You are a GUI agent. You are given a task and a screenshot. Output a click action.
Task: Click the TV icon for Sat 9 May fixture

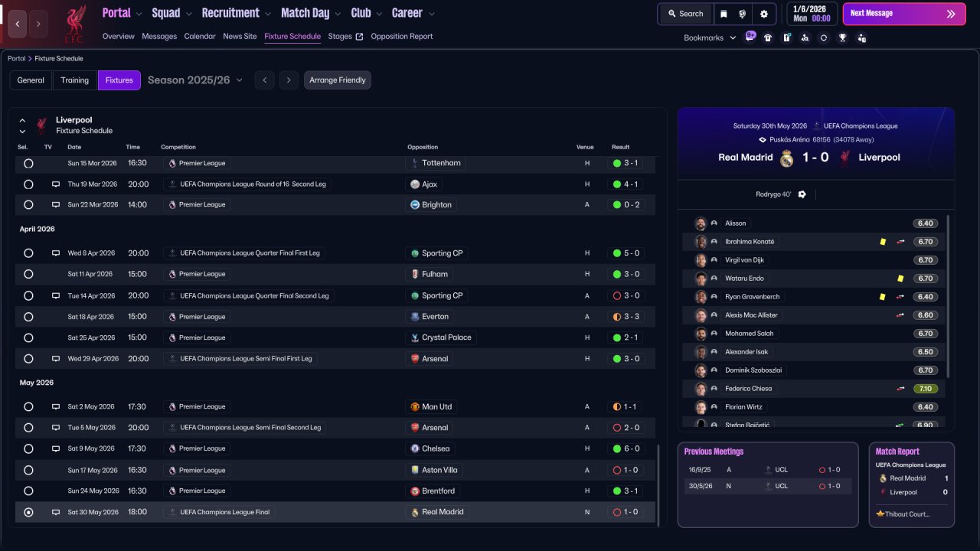tap(56, 448)
